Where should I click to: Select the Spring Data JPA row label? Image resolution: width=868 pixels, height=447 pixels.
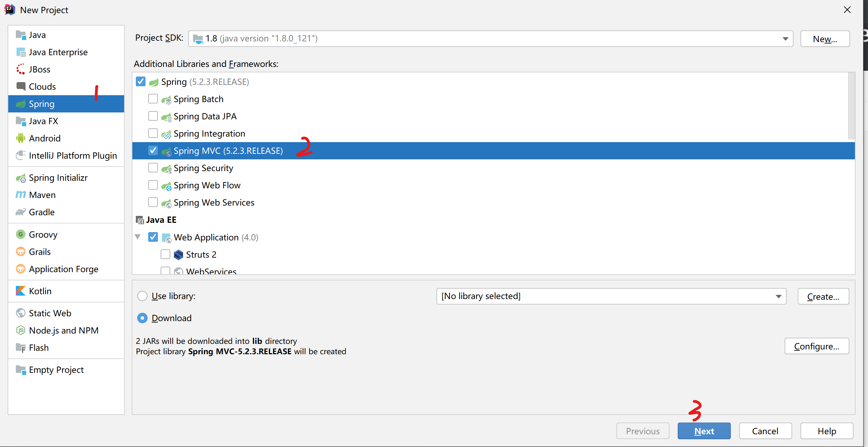[205, 116]
